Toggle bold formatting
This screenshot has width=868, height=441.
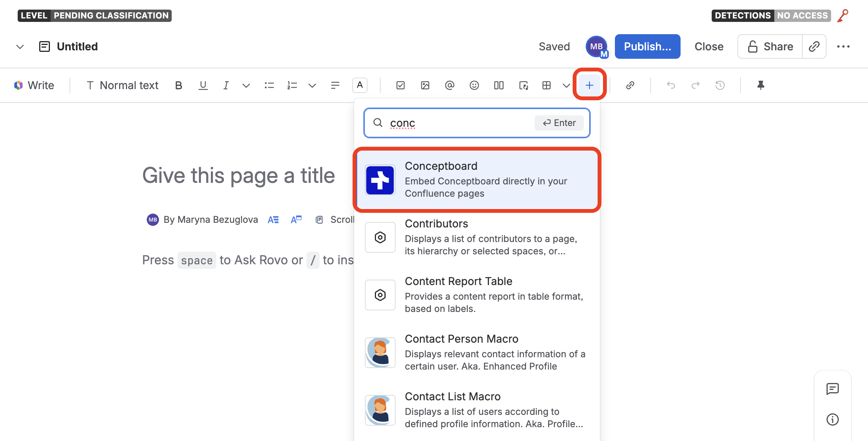pos(179,85)
